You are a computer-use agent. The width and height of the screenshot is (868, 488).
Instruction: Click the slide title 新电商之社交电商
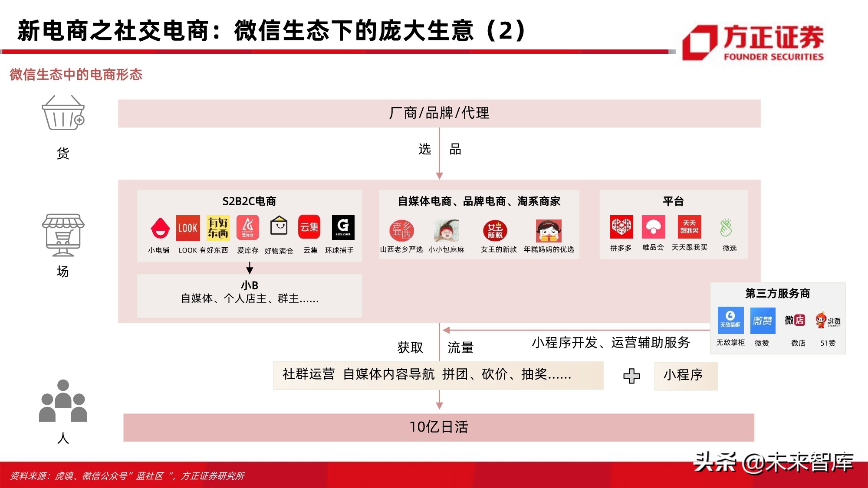[272, 31]
